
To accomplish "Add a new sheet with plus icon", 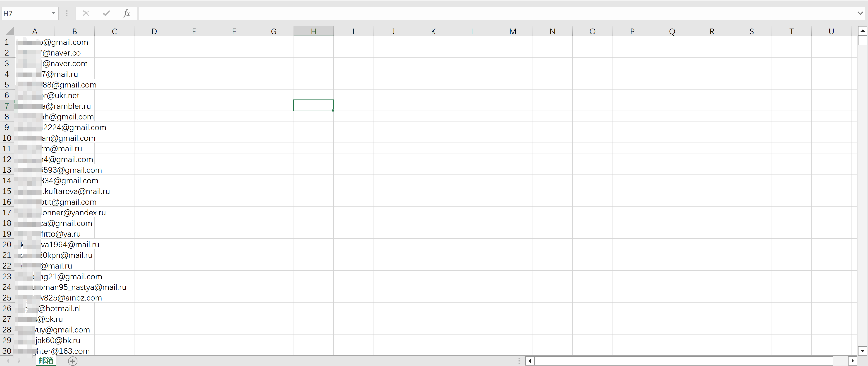I will [73, 361].
